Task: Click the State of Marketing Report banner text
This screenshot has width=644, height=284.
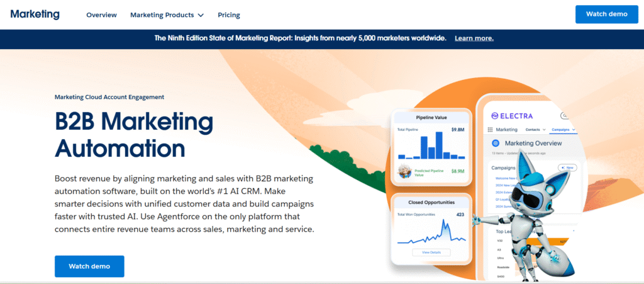Action: click(x=300, y=38)
